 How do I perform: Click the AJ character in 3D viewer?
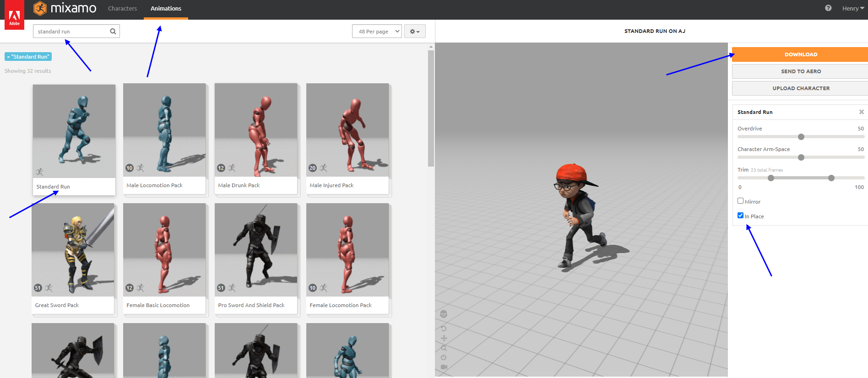pyautogui.click(x=578, y=215)
